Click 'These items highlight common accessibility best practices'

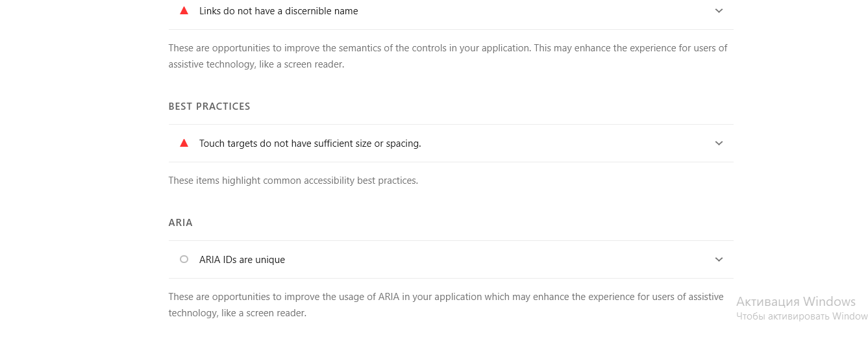click(x=293, y=181)
